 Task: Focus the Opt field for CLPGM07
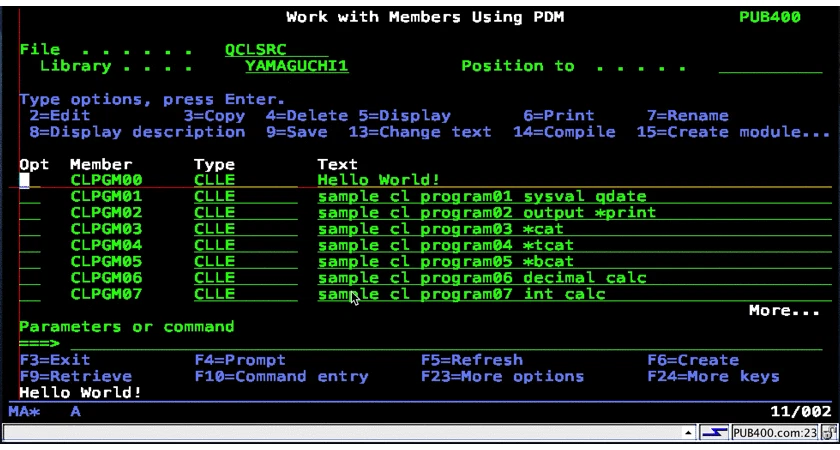(x=29, y=294)
